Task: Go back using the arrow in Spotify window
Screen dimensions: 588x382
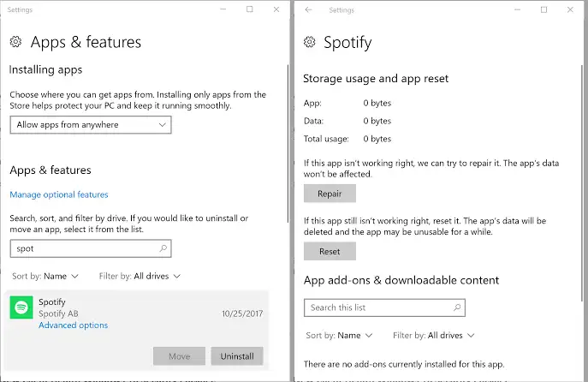Action: click(308, 9)
